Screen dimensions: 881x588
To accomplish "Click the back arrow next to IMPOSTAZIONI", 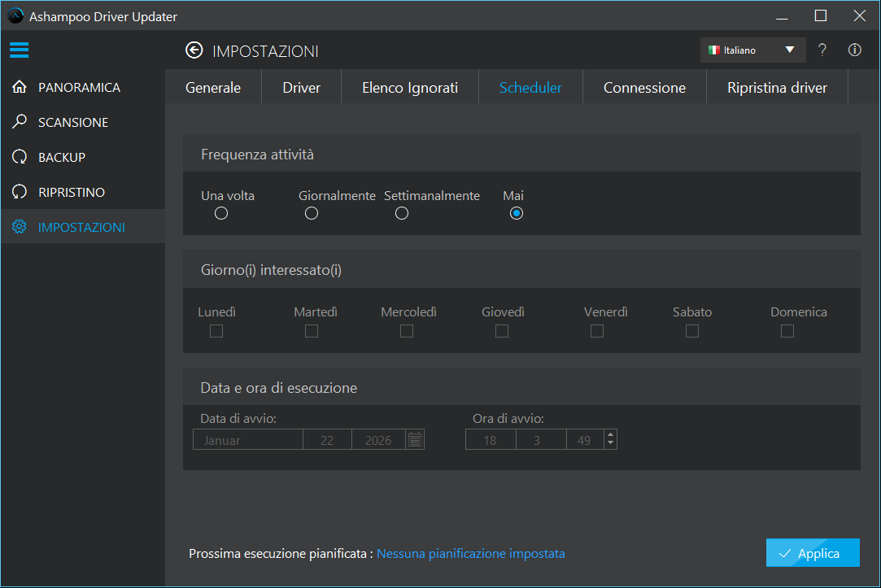I will click(x=194, y=51).
